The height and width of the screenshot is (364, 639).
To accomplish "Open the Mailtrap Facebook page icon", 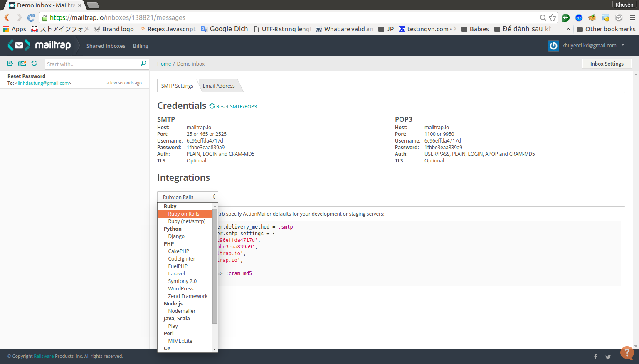I will tap(595, 357).
